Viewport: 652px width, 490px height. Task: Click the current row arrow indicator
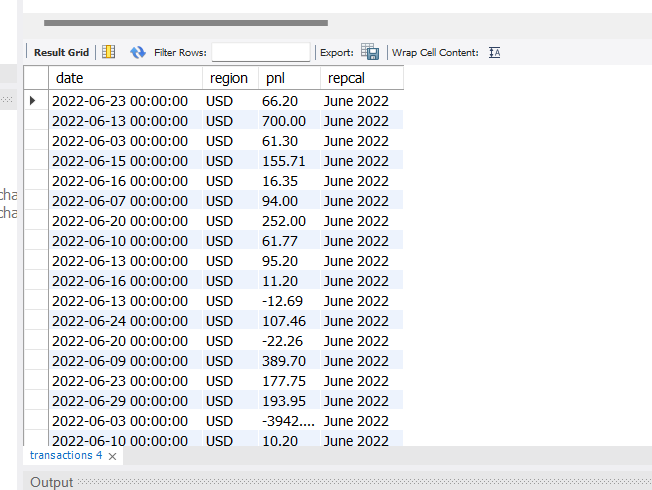click(x=34, y=101)
